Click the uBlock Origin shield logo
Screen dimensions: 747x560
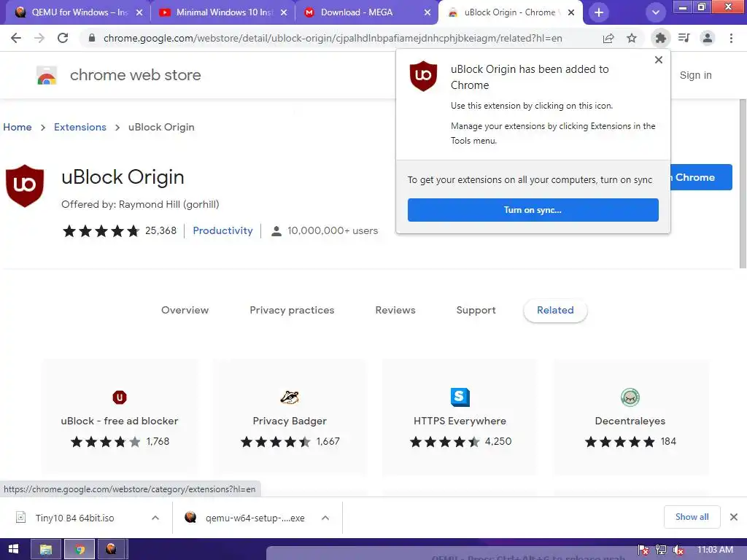click(25, 186)
